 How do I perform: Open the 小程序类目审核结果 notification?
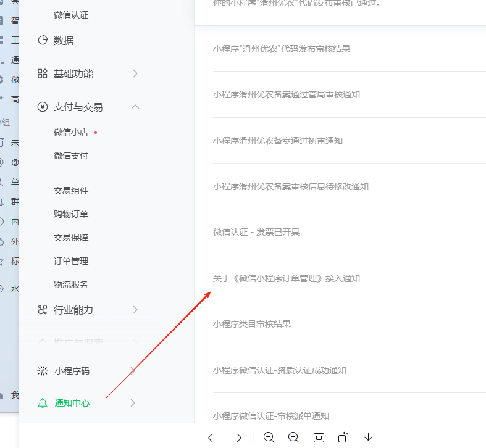point(252,324)
